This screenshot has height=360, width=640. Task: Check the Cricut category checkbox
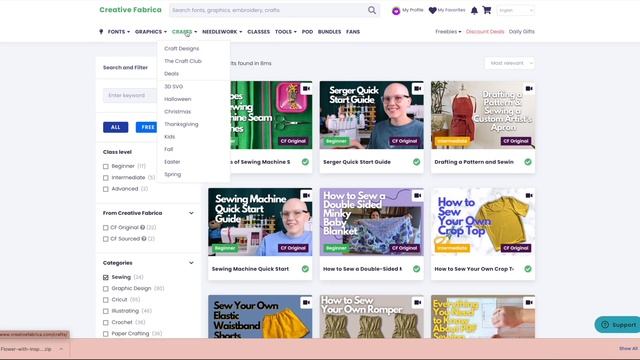[106, 300]
